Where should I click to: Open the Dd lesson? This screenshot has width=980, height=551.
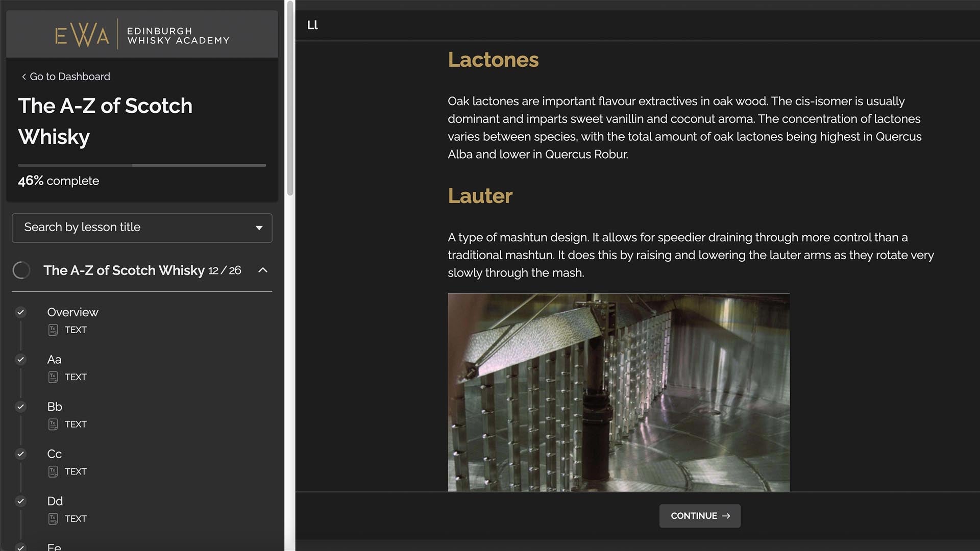coord(55,501)
